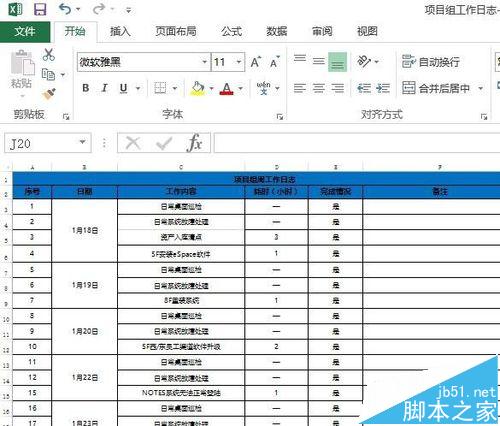The width and height of the screenshot is (500, 426).
Task: Select the cell SF安装eSpace软件
Action: pyautogui.click(x=181, y=254)
